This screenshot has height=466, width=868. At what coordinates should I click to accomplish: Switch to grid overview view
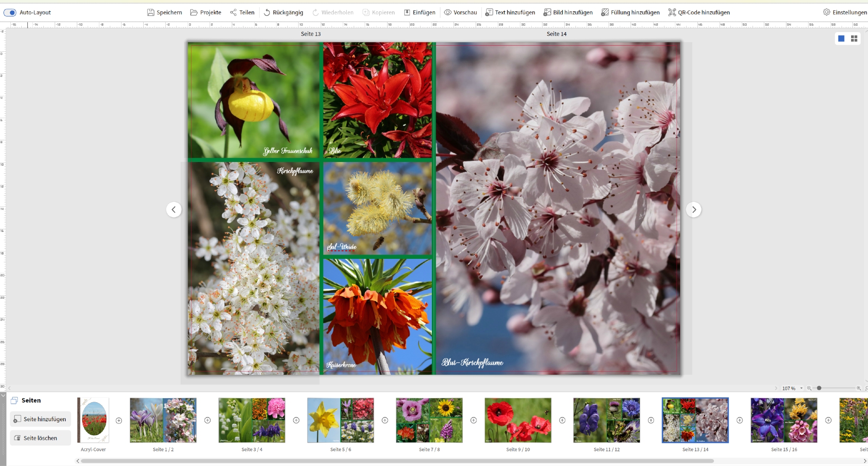click(854, 39)
